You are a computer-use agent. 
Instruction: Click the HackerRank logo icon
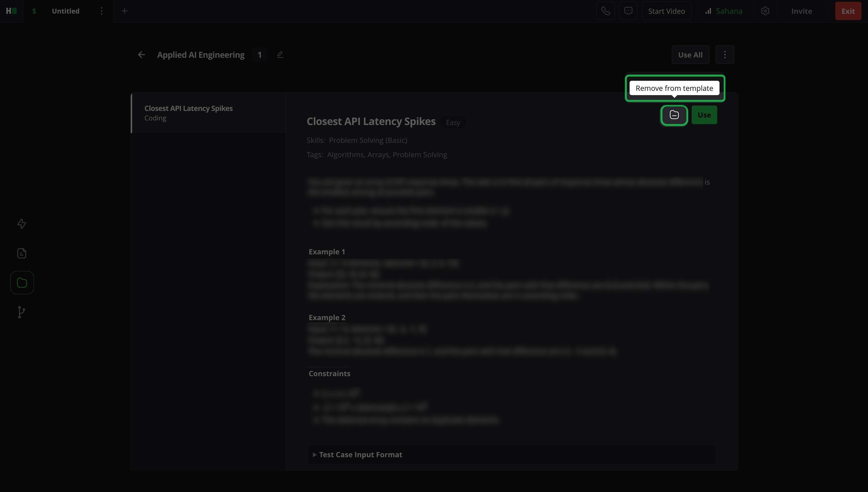pos(11,11)
